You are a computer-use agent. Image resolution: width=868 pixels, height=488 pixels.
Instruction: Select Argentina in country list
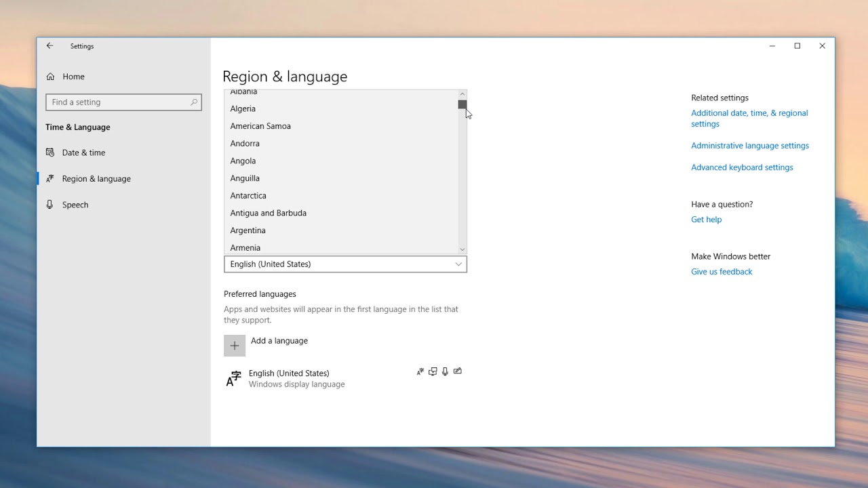coord(341,230)
